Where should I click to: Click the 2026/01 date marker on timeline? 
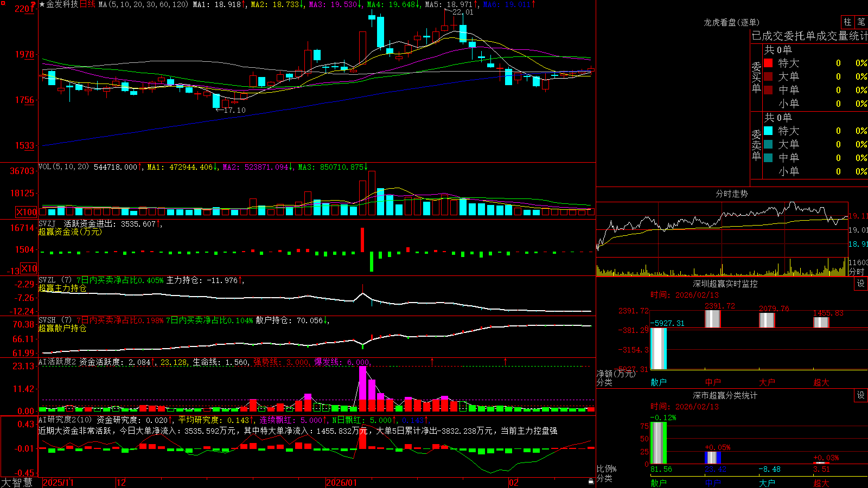341,483
